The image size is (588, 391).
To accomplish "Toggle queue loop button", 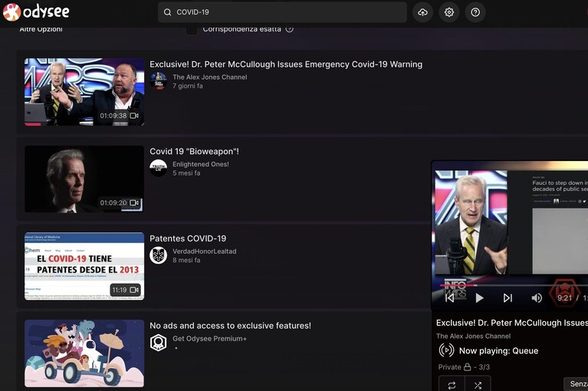I will pyautogui.click(x=452, y=384).
